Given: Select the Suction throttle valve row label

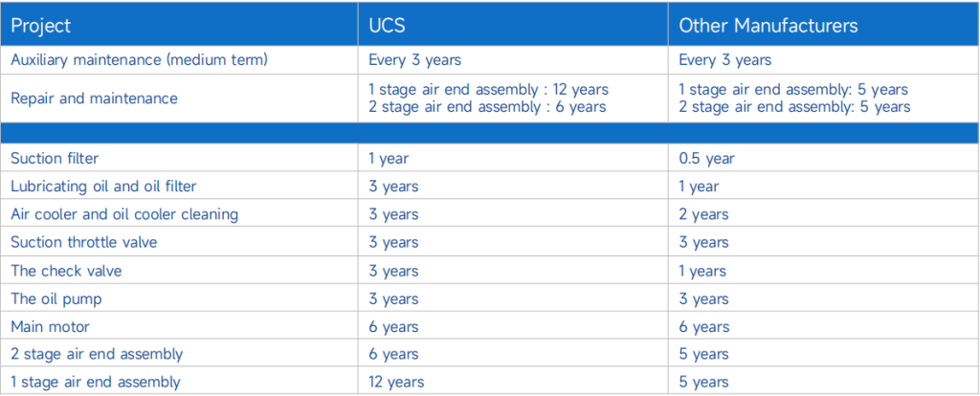Looking at the screenshot, I should click(83, 242).
